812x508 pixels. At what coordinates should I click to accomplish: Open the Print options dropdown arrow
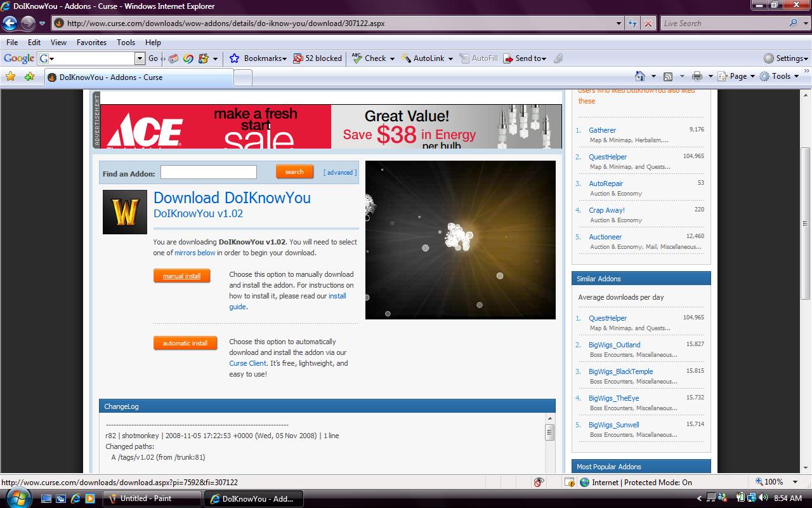(710, 76)
